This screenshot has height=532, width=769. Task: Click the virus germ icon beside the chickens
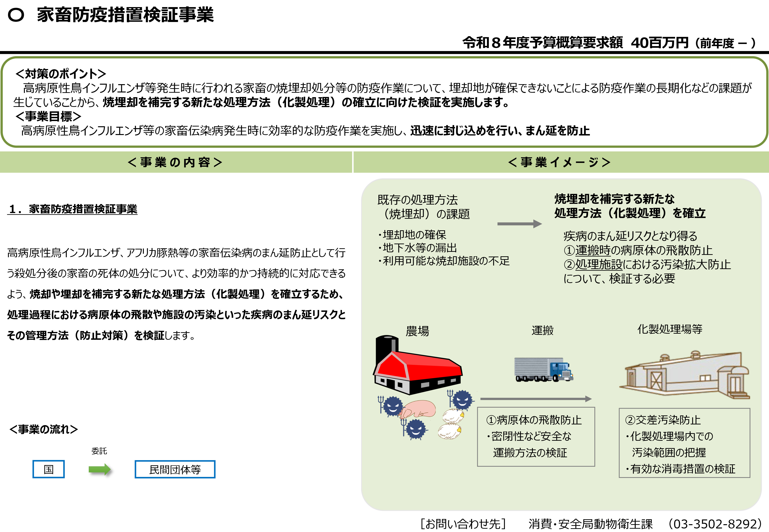coord(462,400)
